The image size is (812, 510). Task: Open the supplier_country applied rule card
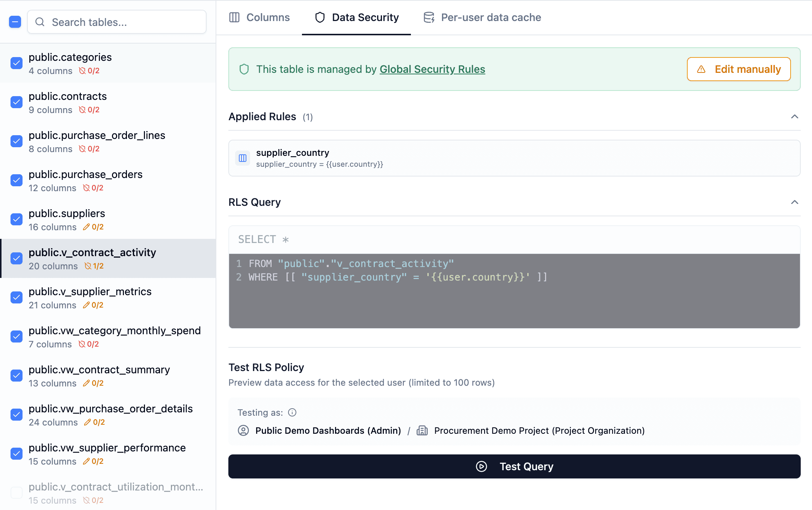pyautogui.click(x=515, y=158)
